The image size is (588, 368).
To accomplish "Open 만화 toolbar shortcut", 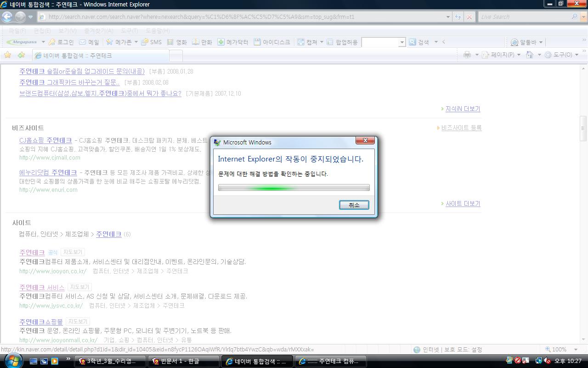I will (x=202, y=42).
